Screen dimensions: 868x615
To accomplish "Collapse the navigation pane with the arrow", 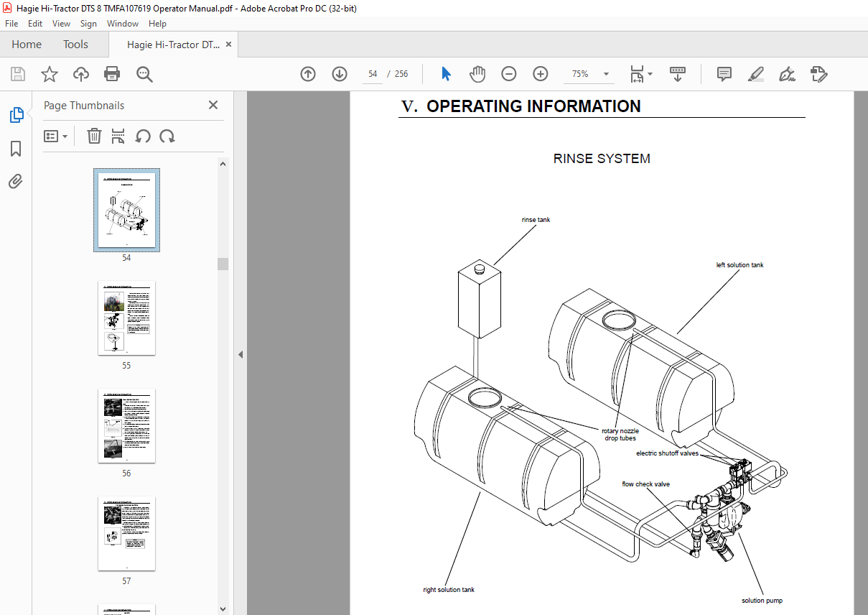I will [x=241, y=354].
